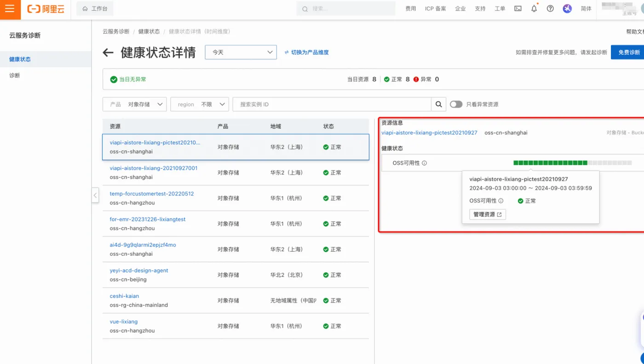The image size is (644, 364).
Task: Go to 健康状态 breadcrumb
Action: (149, 31)
